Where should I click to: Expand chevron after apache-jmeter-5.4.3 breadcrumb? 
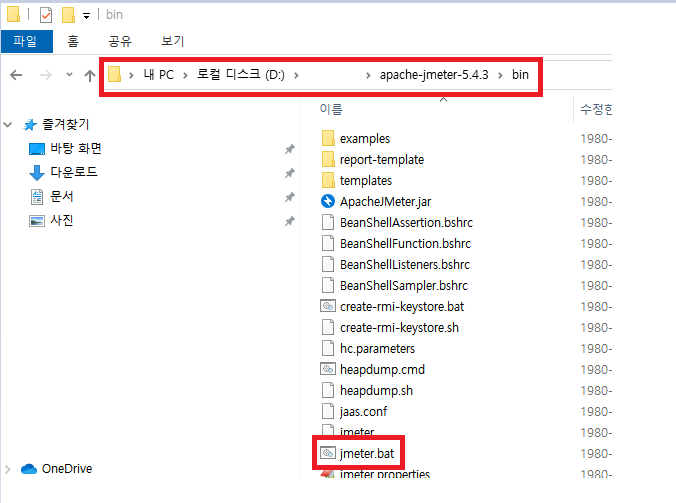[500, 75]
